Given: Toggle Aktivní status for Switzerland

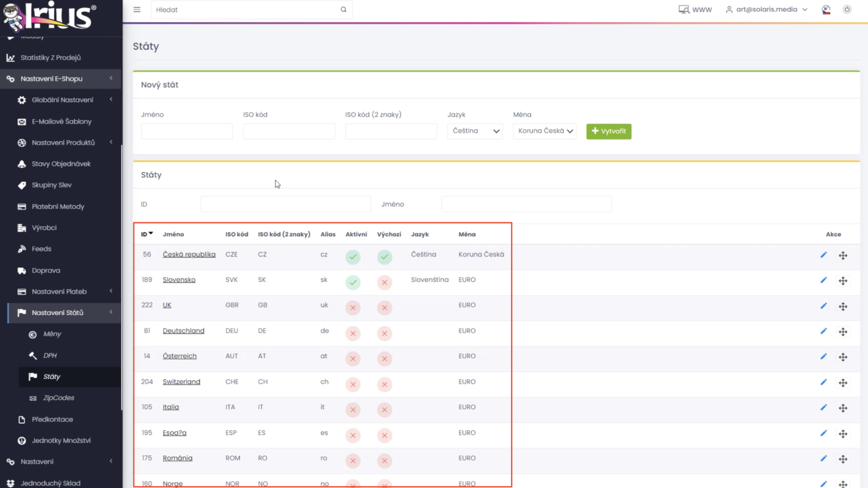Looking at the screenshot, I should point(353,385).
